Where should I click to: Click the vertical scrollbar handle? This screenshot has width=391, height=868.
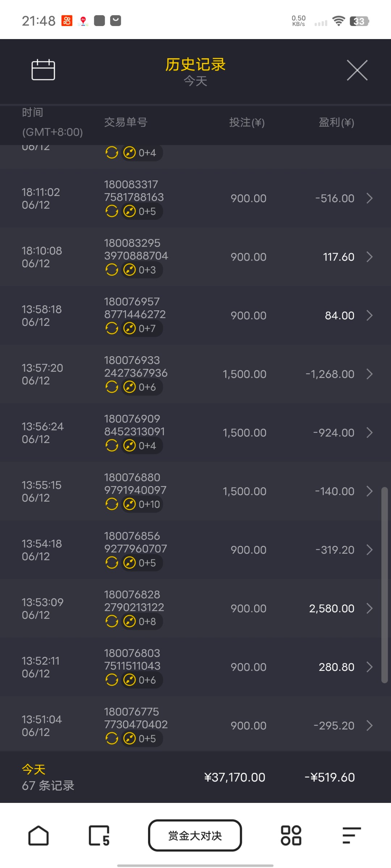pos(384,584)
